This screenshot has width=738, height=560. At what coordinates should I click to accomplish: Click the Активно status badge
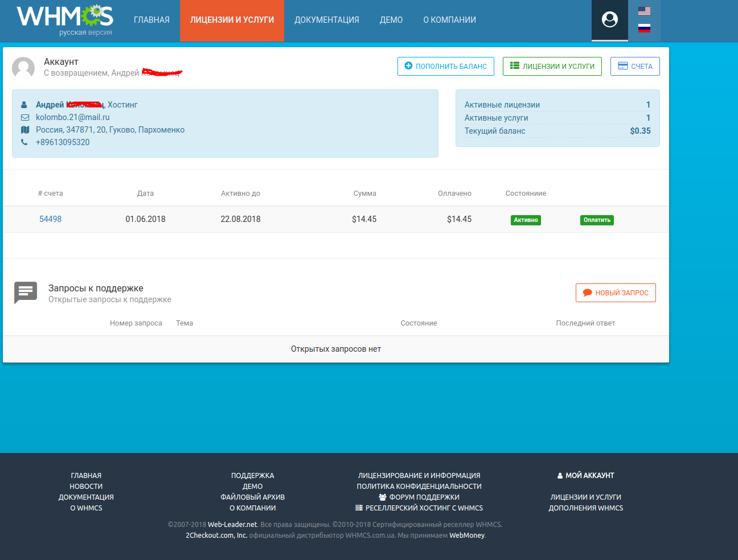pyautogui.click(x=526, y=220)
